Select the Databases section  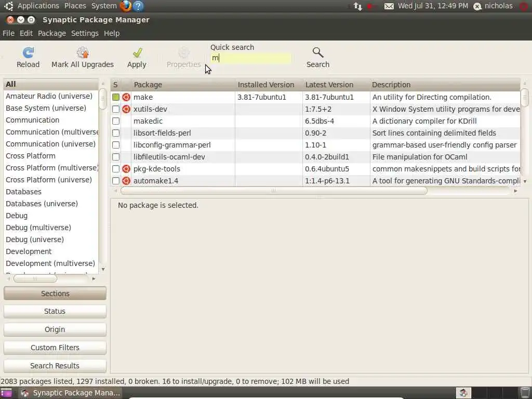(x=51, y=192)
